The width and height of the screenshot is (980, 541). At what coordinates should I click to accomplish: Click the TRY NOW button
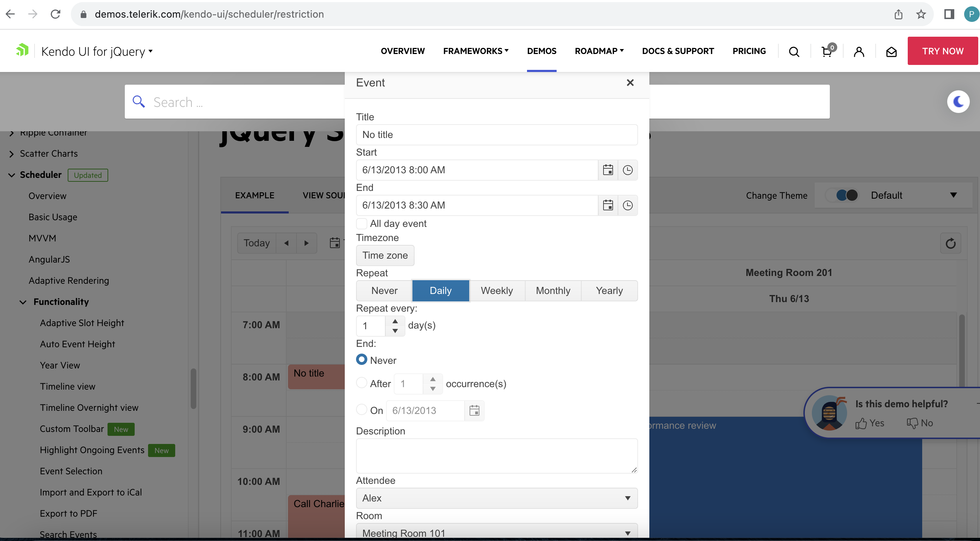click(942, 51)
